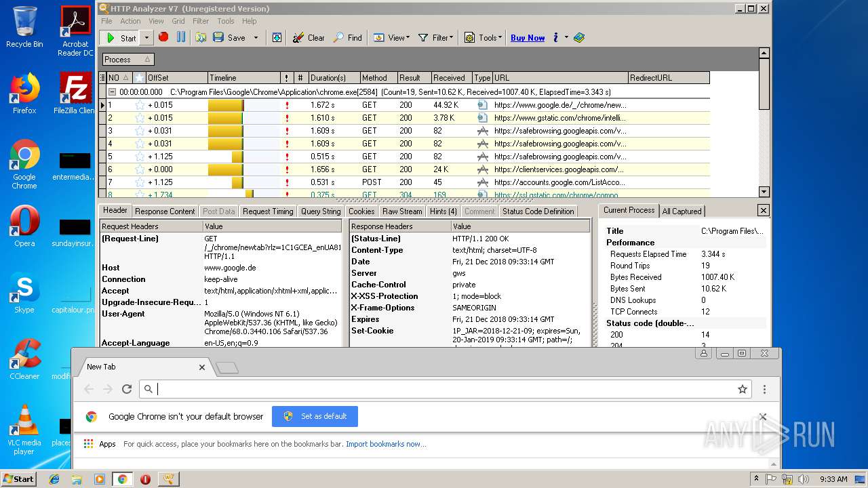The height and width of the screenshot is (488, 868).
Task: Open the Help menu
Action: [250, 21]
